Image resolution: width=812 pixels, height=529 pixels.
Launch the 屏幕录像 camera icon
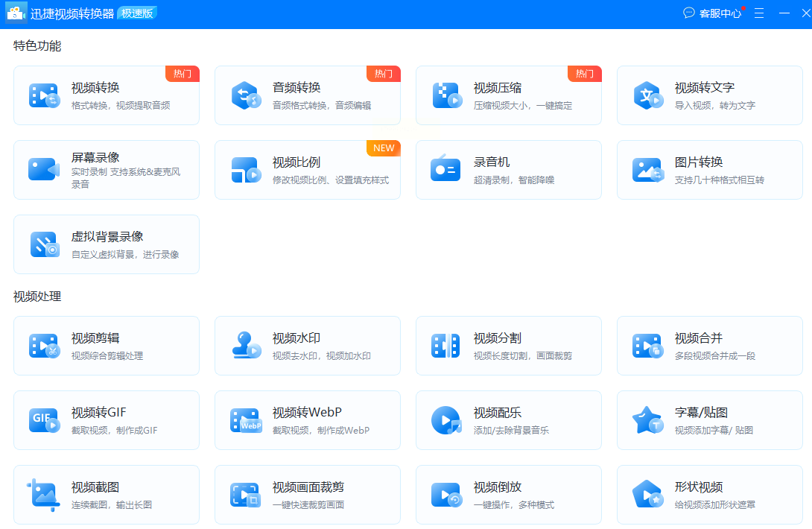pyautogui.click(x=44, y=169)
